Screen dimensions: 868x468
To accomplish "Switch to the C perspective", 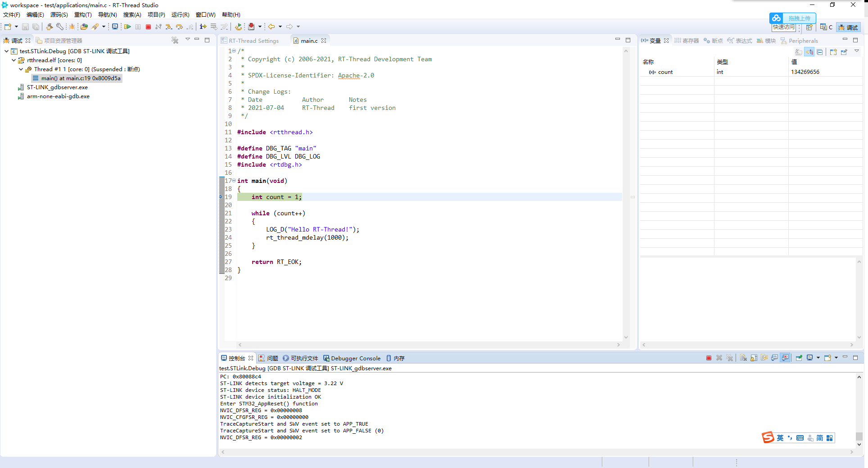I will click(827, 27).
